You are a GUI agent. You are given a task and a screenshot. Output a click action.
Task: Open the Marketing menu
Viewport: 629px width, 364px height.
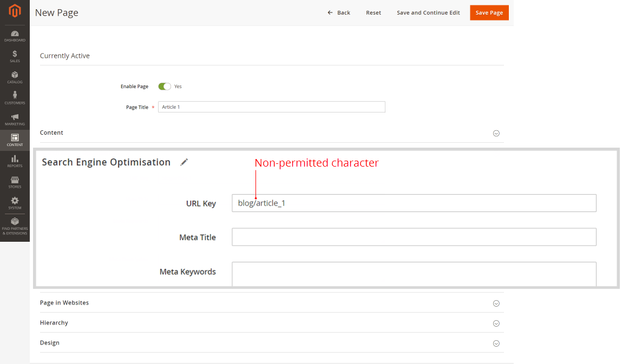pyautogui.click(x=15, y=119)
